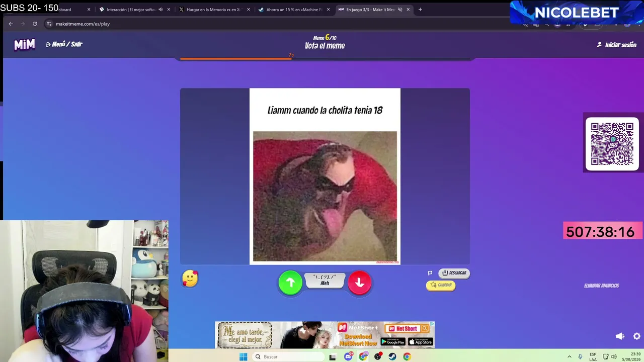Show hidden system tray icons
This screenshot has width=644, height=362.
[570, 356]
